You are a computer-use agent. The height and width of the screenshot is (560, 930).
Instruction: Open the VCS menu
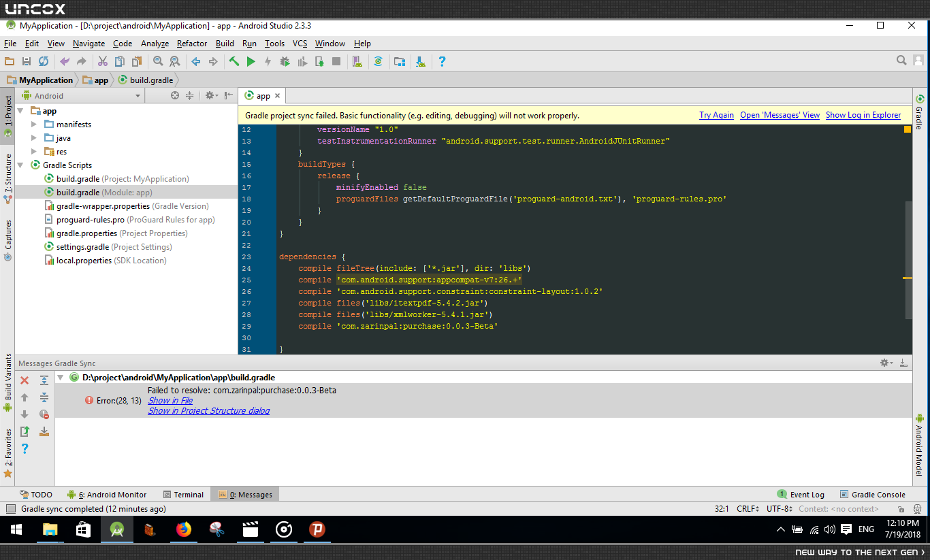click(300, 44)
